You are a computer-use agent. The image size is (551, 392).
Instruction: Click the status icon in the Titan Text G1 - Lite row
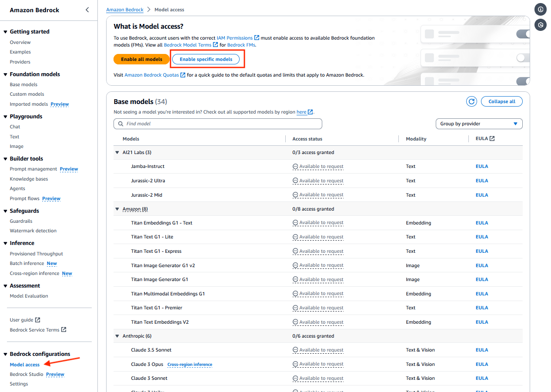click(x=295, y=237)
